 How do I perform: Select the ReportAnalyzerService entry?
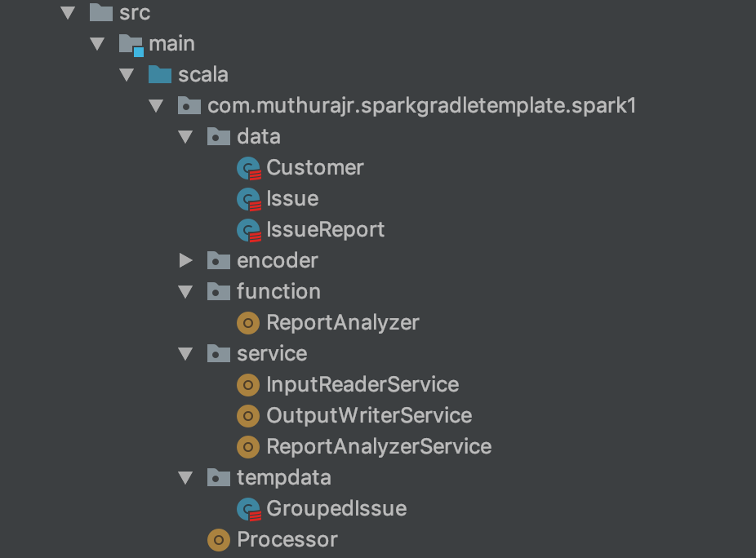tap(377, 446)
